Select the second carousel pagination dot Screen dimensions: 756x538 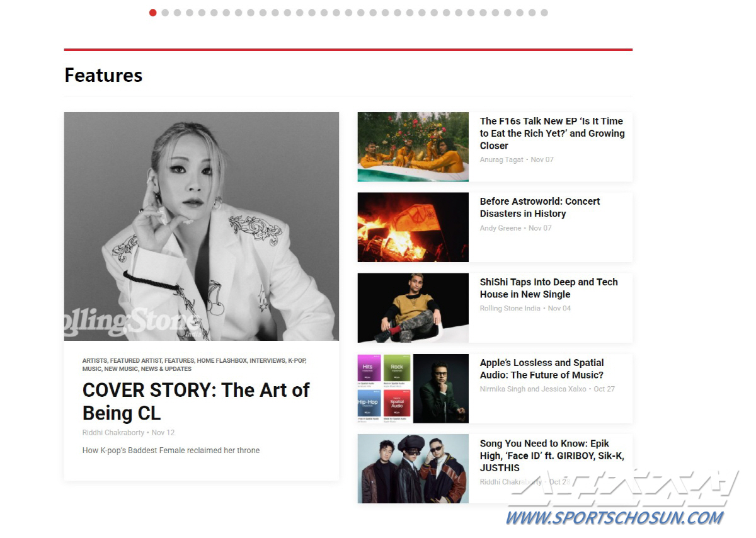(165, 13)
